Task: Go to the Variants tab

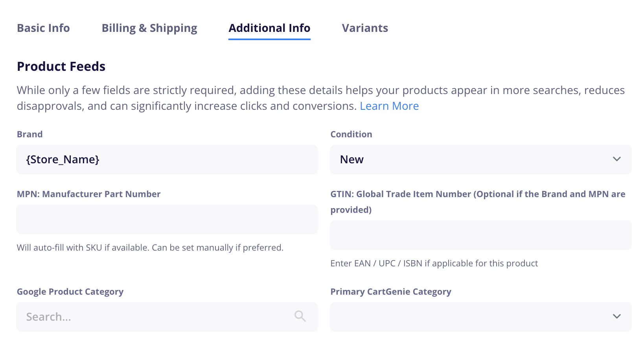Action: click(x=365, y=28)
